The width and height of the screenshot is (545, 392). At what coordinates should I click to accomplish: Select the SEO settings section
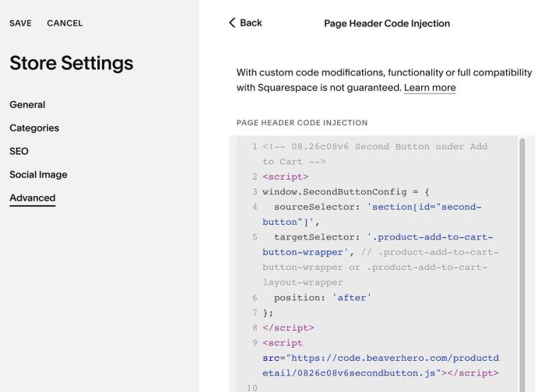click(x=19, y=151)
